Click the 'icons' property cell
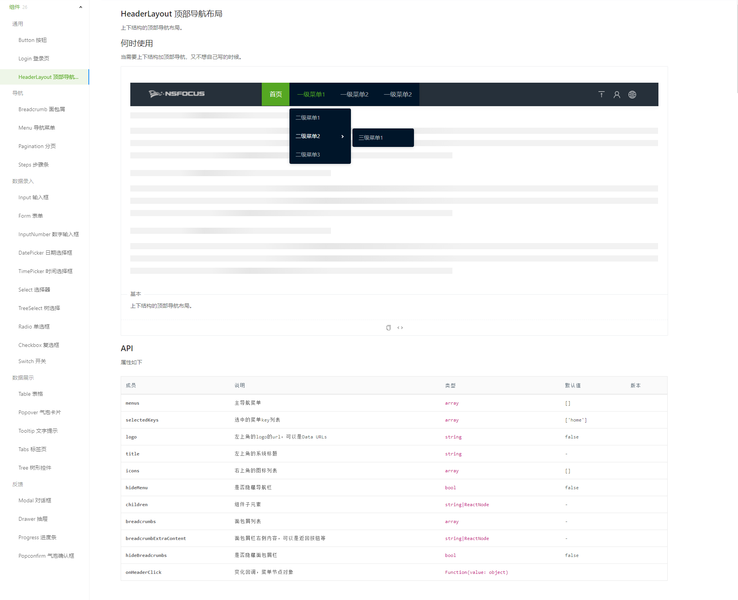Viewport: 738px width, 600px height. pyautogui.click(x=176, y=471)
